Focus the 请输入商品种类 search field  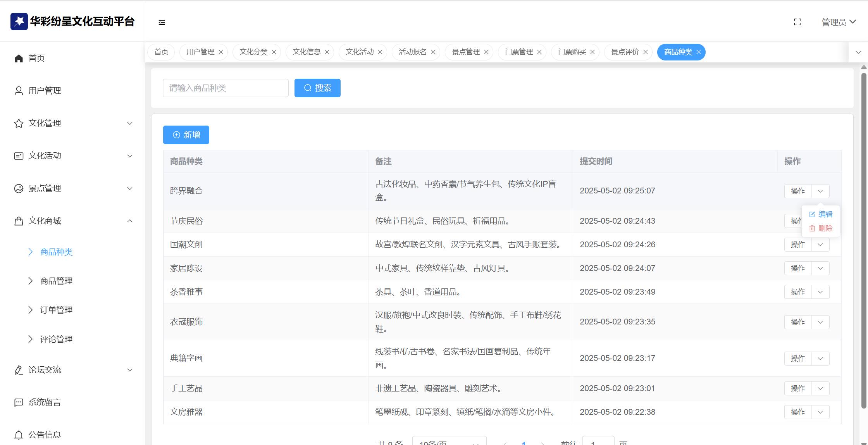(226, 88)
